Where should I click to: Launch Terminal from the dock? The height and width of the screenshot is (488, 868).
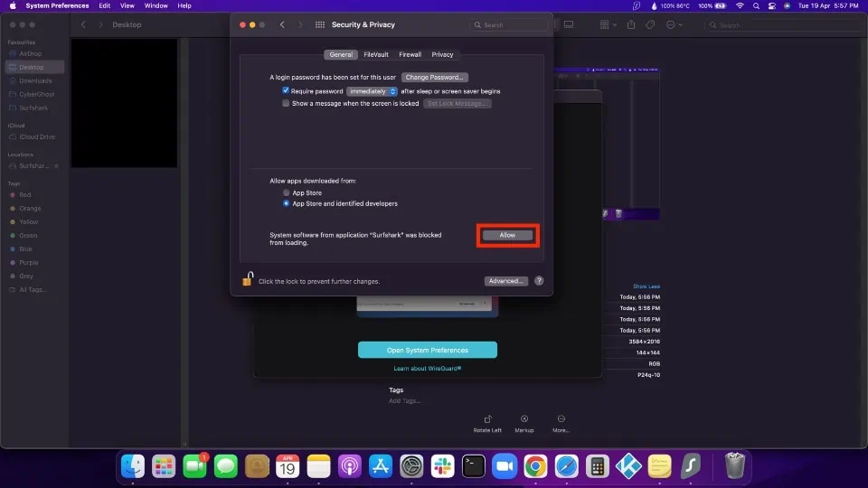[x=474, y=466]
